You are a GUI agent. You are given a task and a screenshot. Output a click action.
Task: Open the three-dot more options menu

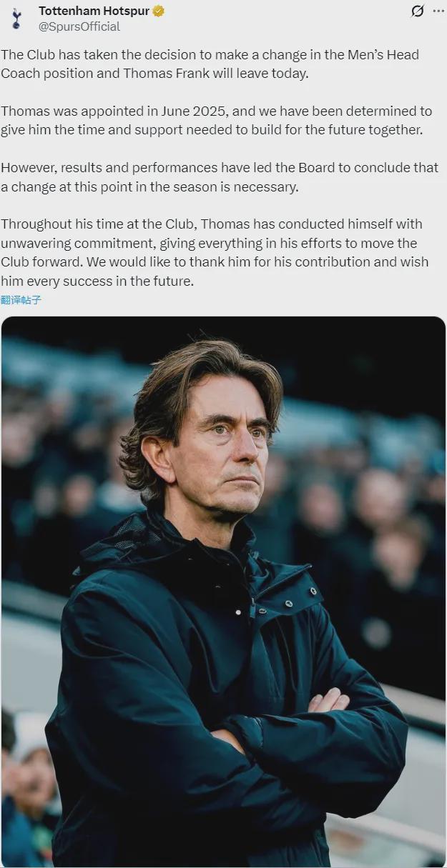point(438,11)
